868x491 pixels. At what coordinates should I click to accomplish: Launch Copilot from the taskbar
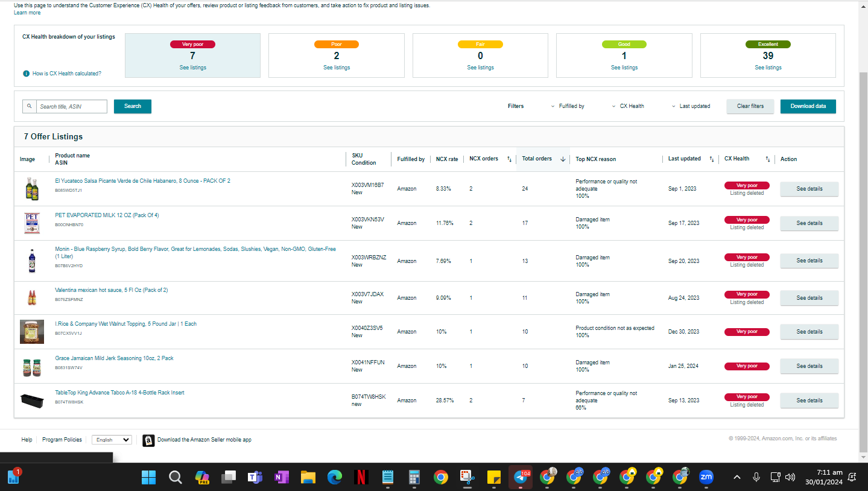pyautogui.click(x=202, y=478)
